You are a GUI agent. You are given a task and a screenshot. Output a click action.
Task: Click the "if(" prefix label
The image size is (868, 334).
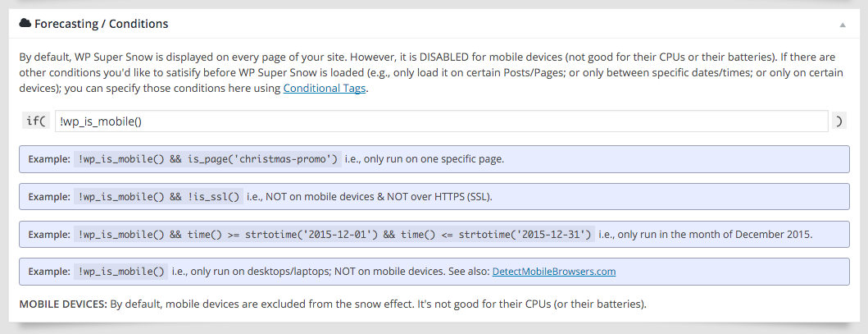36,121
